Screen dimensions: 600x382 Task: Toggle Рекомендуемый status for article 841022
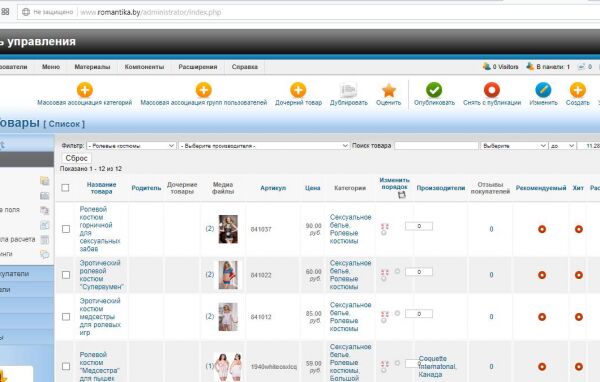(542, 275)
